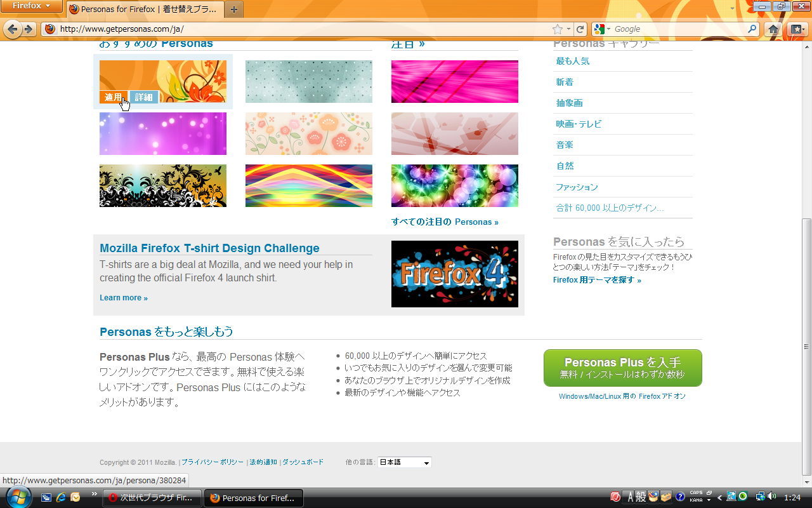Open Mozilla Firefox T-shirt Design Challenge heading
Screen dimensions: 812x508
coord(209,248)
